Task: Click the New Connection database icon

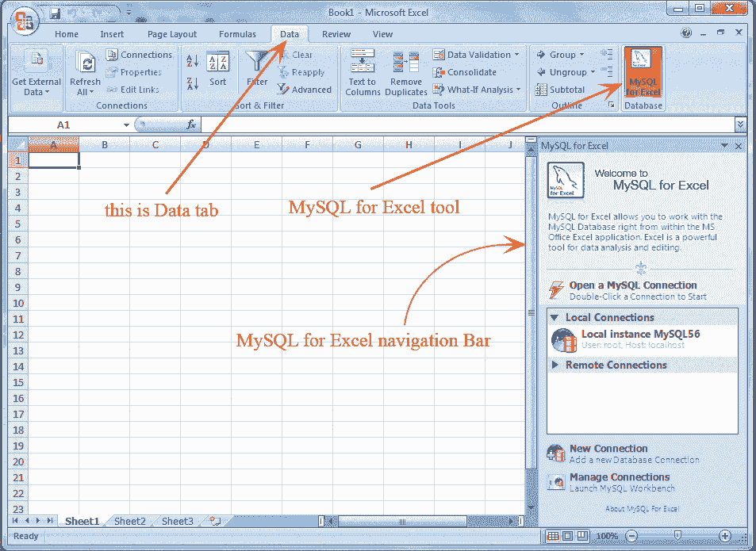Action: 555,453
